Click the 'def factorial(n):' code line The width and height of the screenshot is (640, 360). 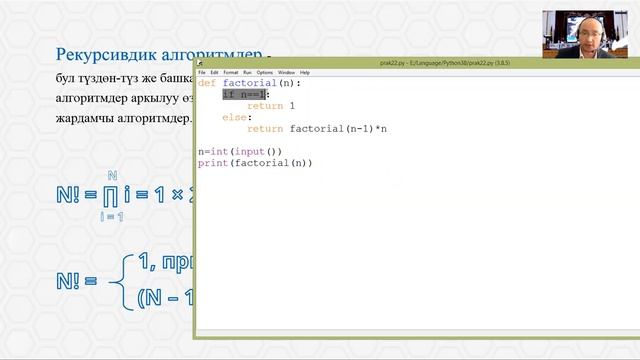[x=249, y=83]
